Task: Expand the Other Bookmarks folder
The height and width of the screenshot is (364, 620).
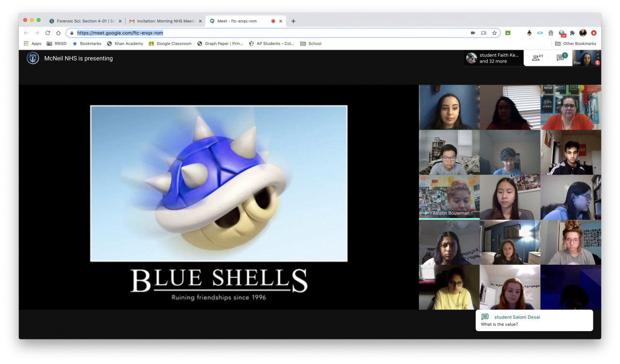Action: tap(575, 44)
